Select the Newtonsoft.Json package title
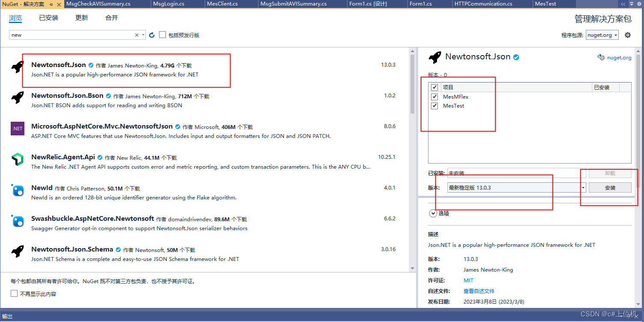Screen dimensions: 644x322 [x=59, y=65]
